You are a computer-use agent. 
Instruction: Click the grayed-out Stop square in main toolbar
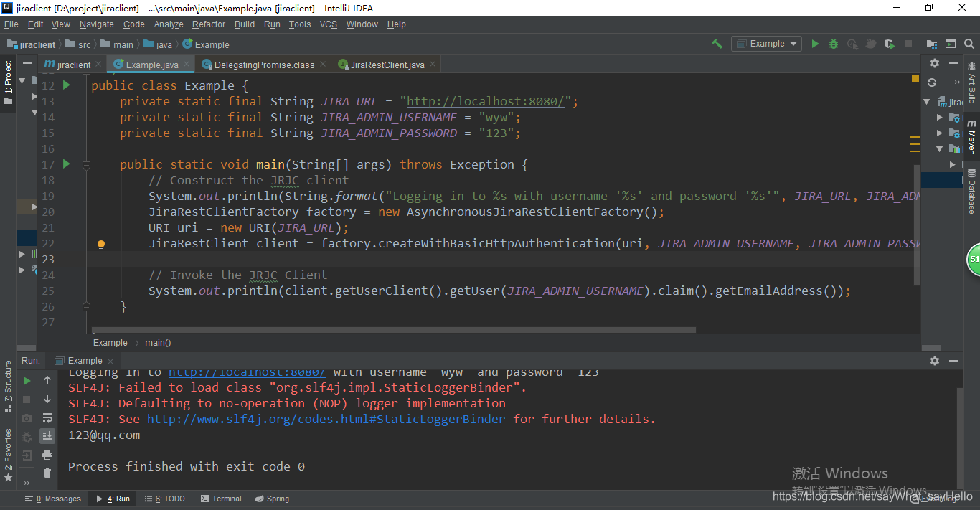click(908, 44)
